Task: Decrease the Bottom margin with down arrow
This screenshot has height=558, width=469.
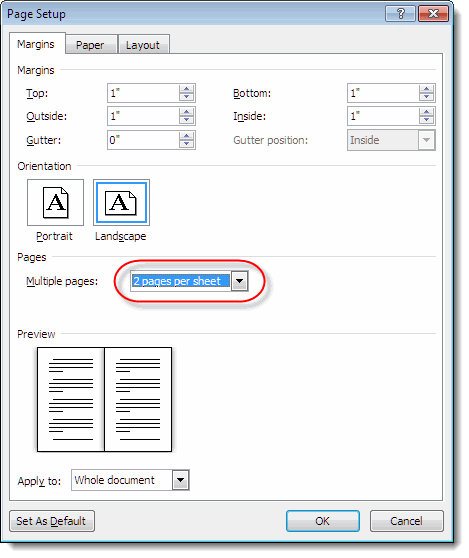Action: (426, 97)
